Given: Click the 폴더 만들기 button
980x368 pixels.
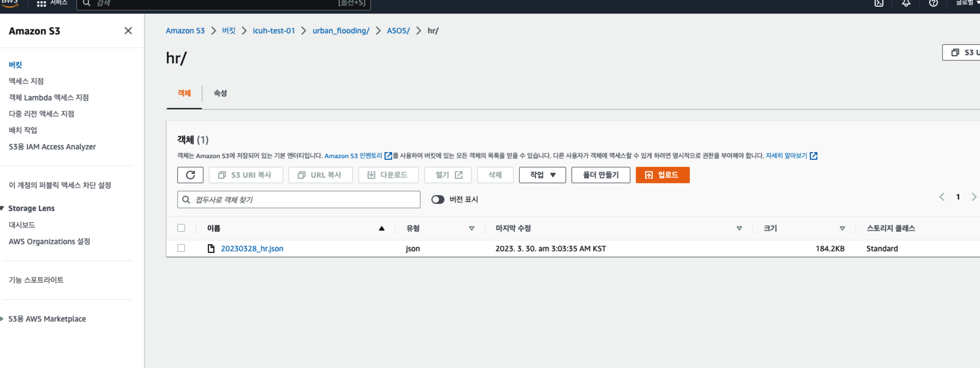Looking at the screenshot, I should [x=601, y=175].
